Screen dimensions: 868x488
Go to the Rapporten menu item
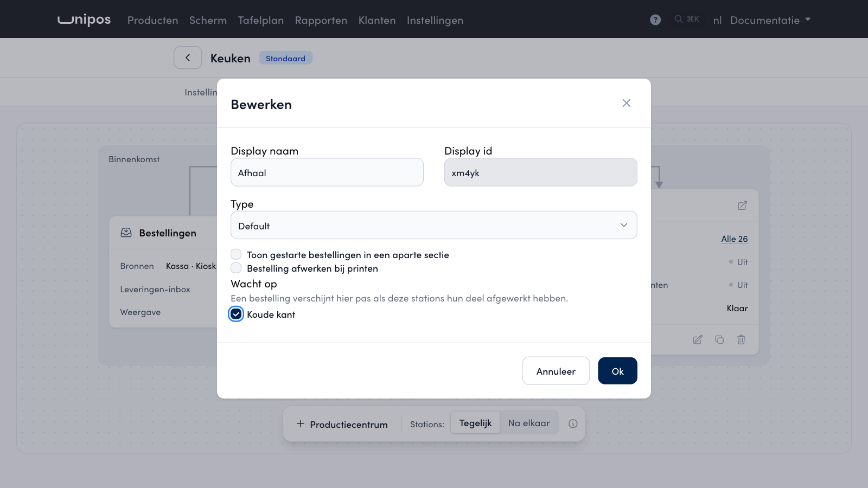coord(321,20)
